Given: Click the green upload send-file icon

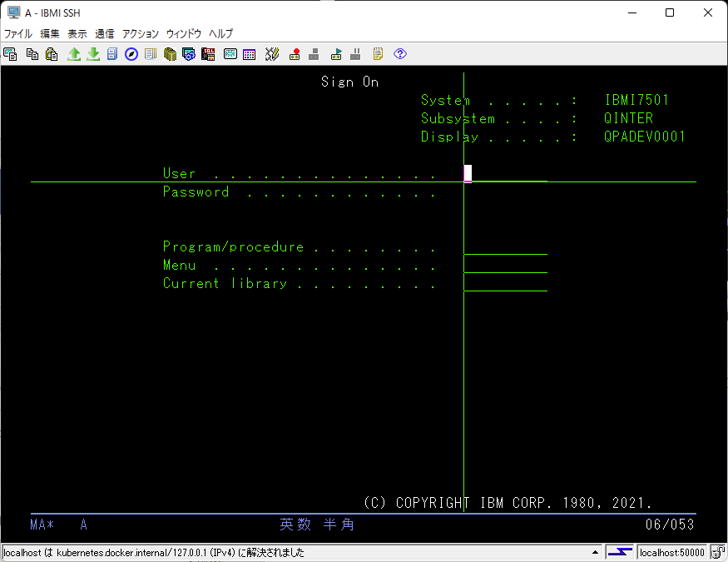Looking at the screenshot, I should pos(74,54).
